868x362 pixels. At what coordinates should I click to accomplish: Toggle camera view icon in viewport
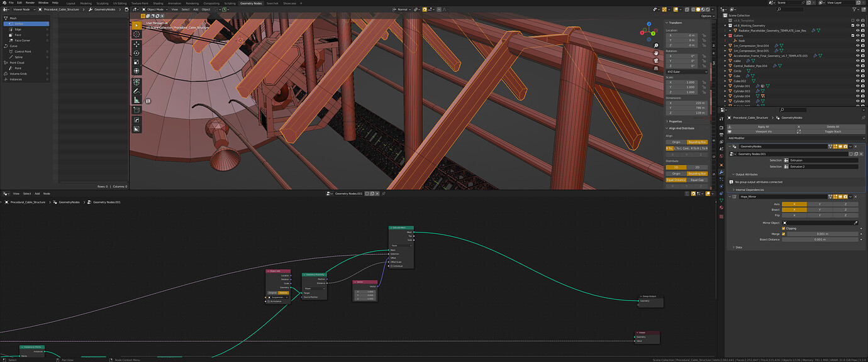[x=656, y=60]
